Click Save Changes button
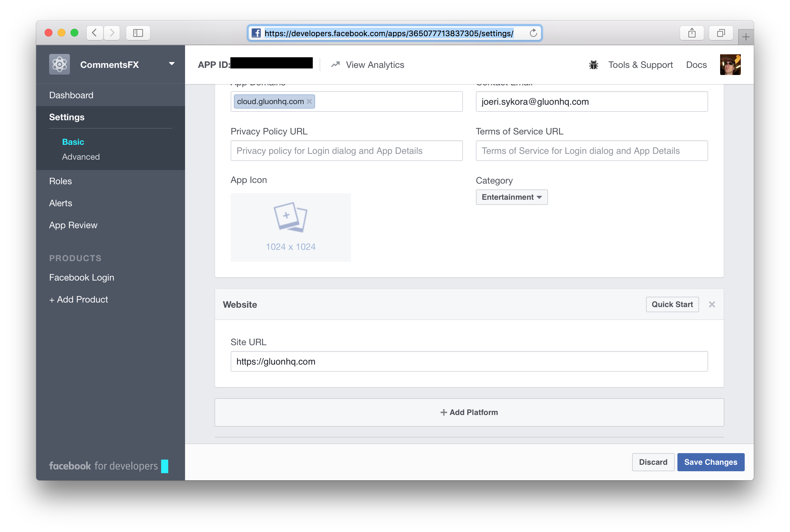 pyautogui.click(x=711, y=462)
